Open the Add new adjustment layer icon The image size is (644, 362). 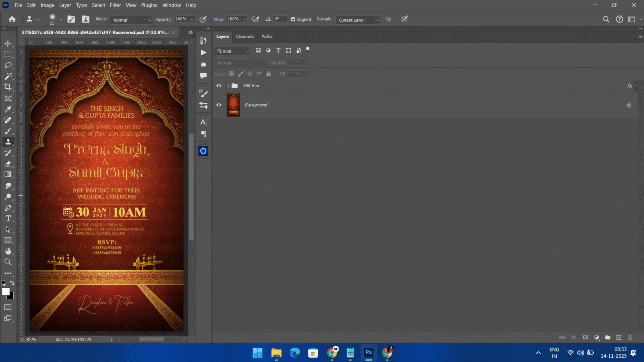[x=596, y=337]
